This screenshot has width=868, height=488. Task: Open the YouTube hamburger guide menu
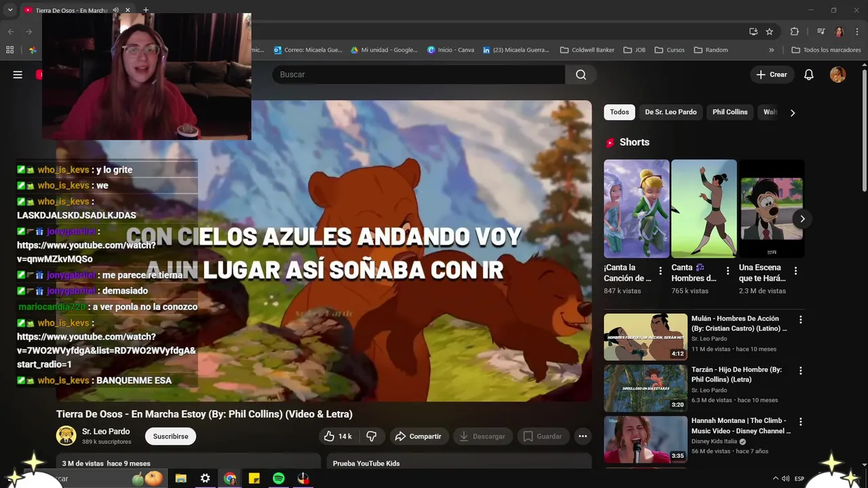18,75
